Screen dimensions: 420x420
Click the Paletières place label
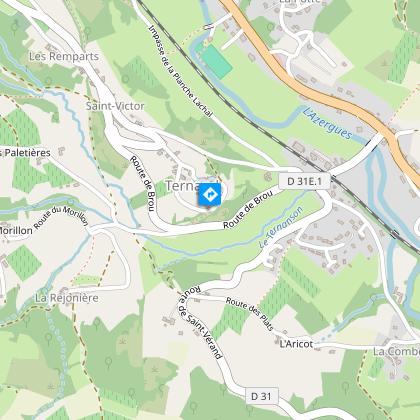coord(25,153)
